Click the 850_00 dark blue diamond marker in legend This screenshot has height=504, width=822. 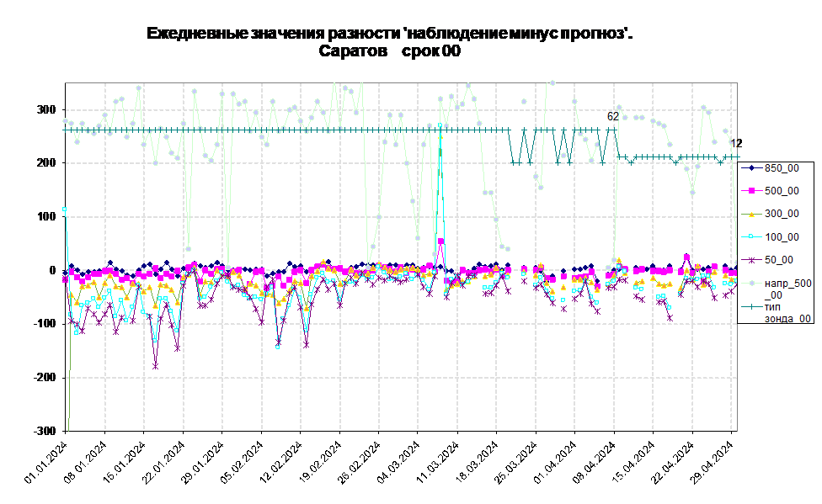coord(751,168)
